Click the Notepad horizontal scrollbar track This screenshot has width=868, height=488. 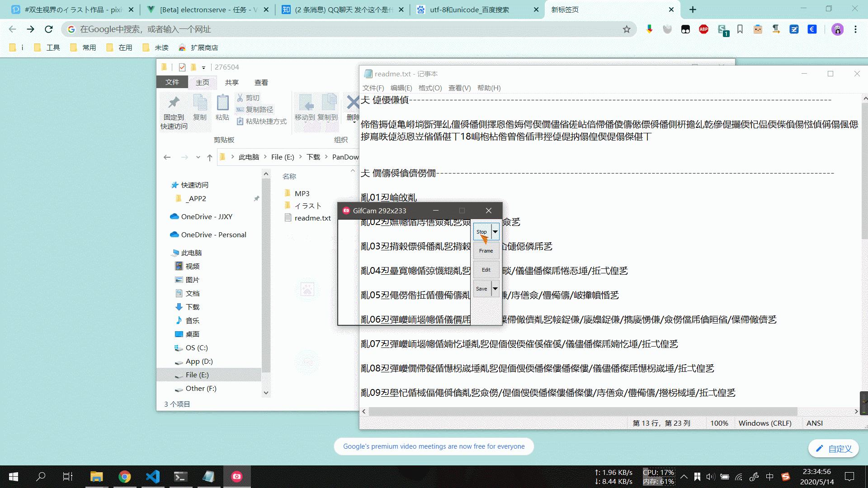tap(826, 412)
